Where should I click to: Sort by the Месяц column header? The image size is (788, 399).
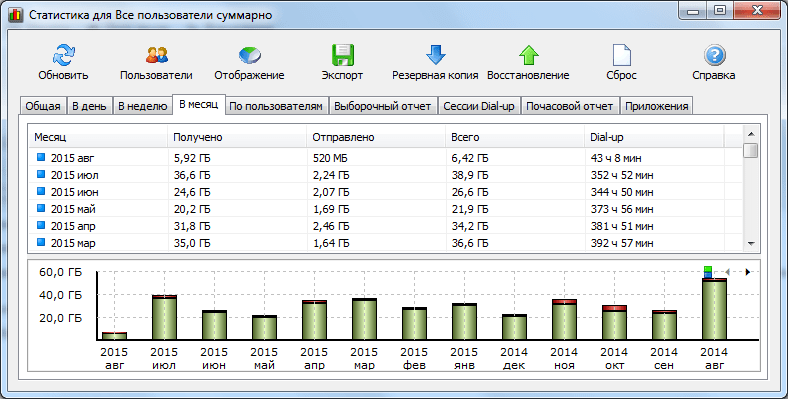98,137
